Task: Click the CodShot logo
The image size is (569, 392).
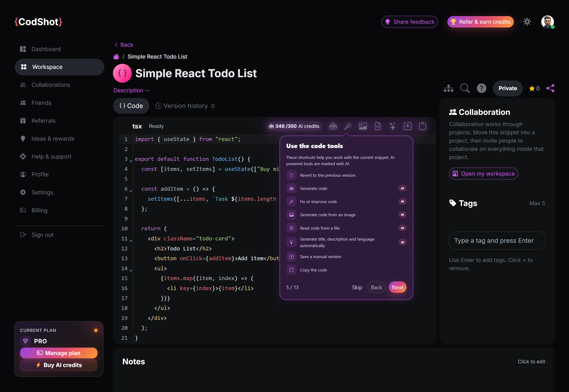Action: point(38,22)
